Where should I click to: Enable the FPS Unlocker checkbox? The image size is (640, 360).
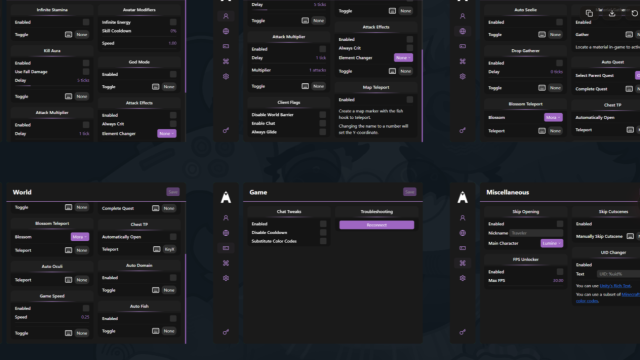[560, 272]
